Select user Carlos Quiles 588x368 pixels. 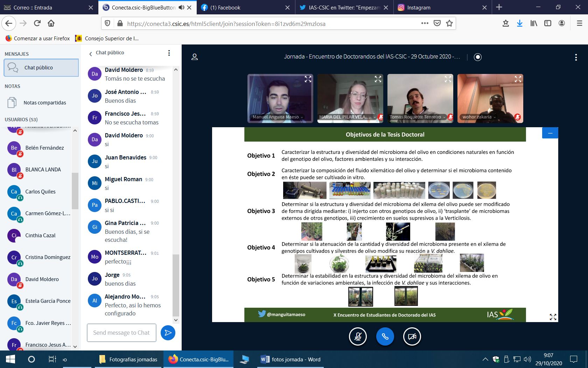coord(38,192)
